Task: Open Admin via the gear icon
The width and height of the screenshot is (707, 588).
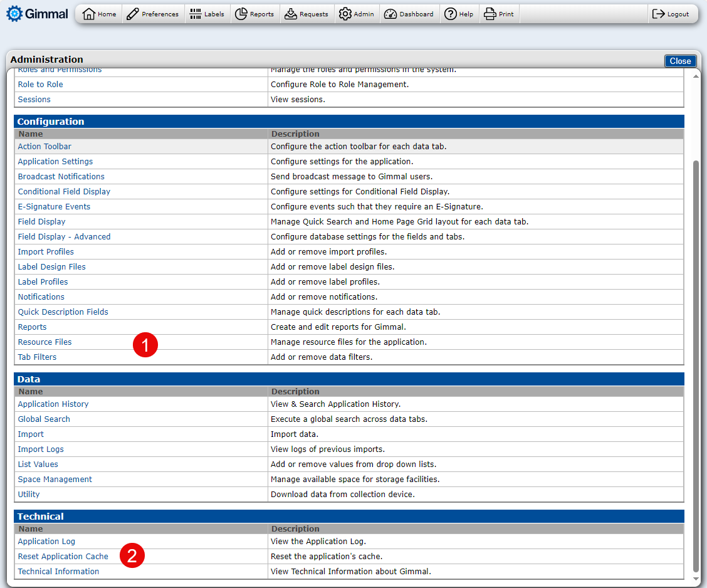Action: click(345, 14)
